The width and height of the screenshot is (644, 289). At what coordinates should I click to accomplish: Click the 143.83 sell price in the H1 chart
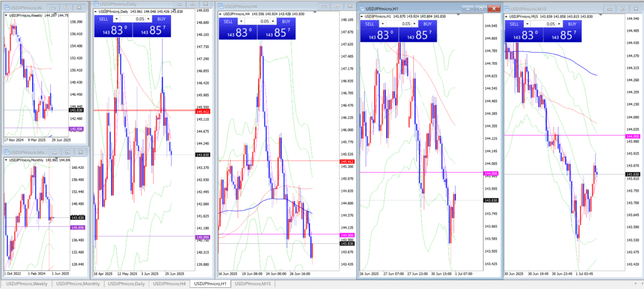[x=379, y=35]
